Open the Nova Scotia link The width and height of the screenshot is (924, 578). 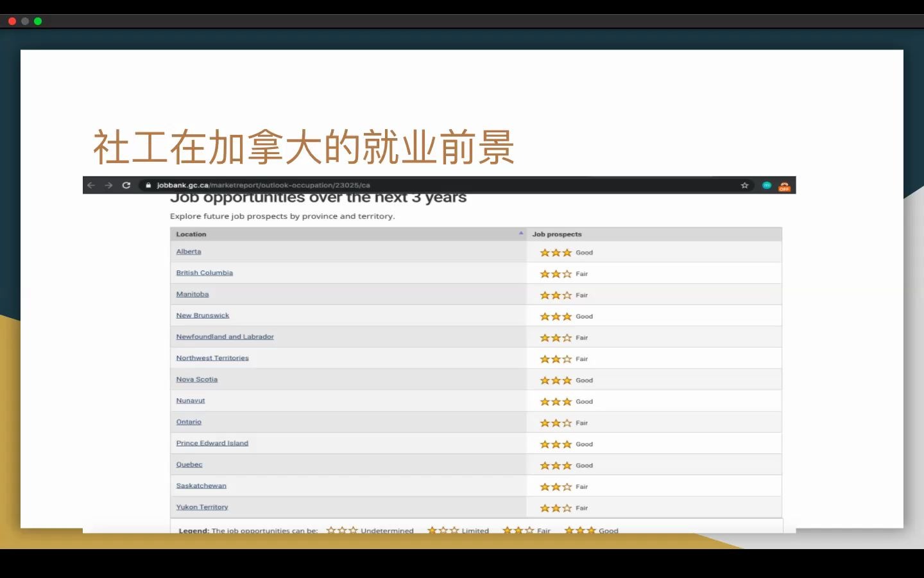coord(197,380)
